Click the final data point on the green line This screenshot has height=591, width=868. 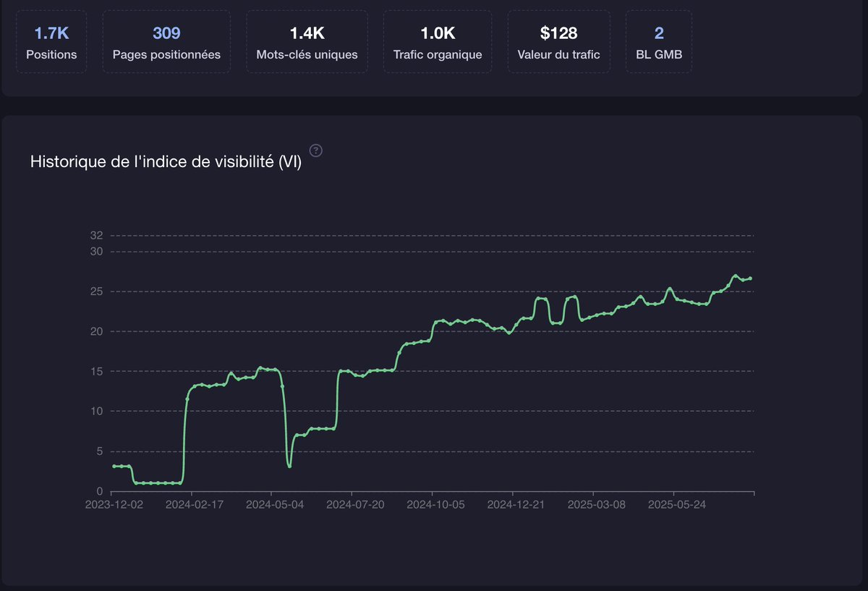click(x=750, y=279)
